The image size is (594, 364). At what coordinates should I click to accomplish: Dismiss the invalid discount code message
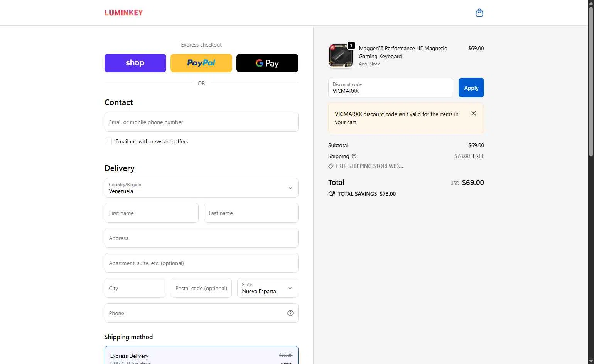point(474,113)
